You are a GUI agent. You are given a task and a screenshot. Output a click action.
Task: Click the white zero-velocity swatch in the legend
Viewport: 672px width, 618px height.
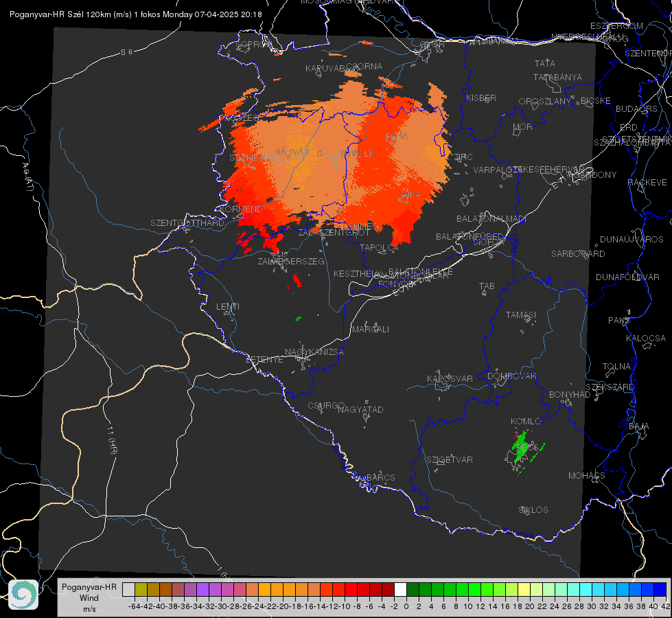pyautogui.click(x=400, y=589)
